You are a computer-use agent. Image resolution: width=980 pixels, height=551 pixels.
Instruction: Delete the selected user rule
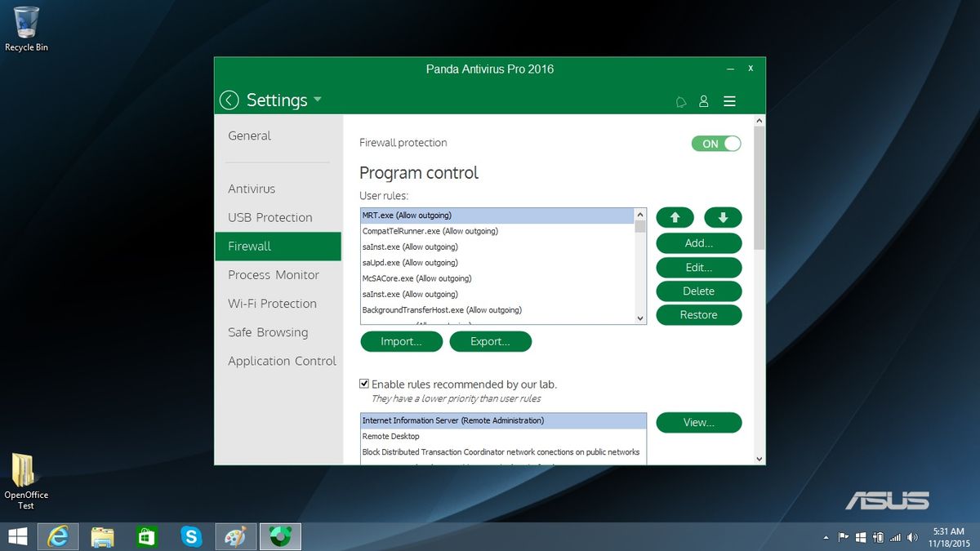pyautogui.click(x=699, y=291)
